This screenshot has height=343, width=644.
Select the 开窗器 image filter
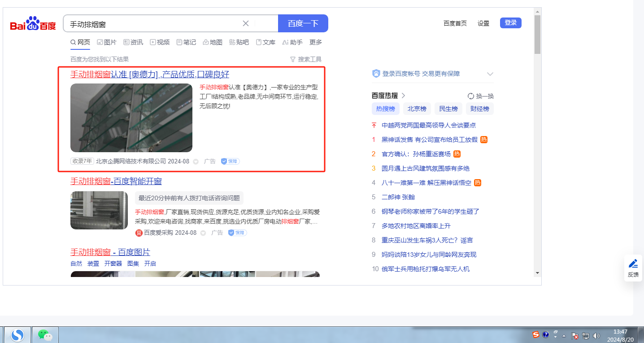pos(113,264)
